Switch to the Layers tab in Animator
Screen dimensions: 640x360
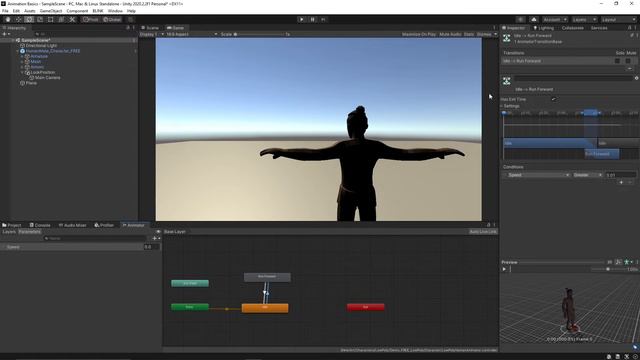point(9,232)
